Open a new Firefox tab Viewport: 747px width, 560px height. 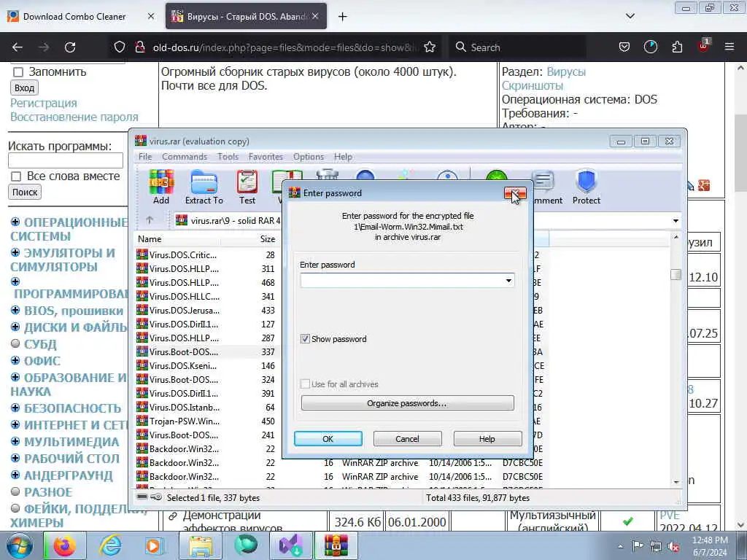[343, 17]
